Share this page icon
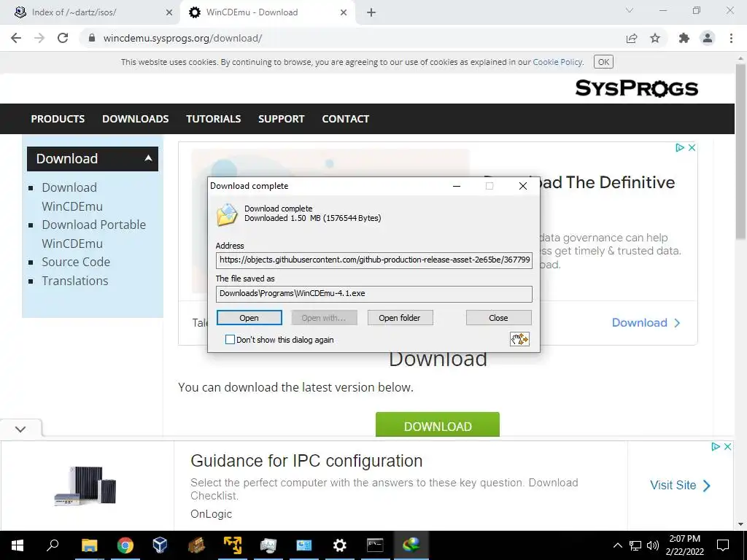Image resolution: width=747 pixels, height=560 pixels. point(632,38)
